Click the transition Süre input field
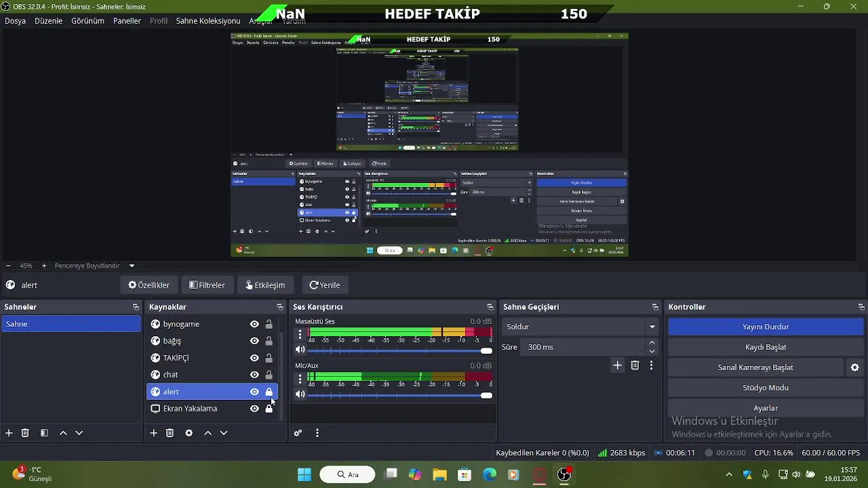 pos(584,347)
